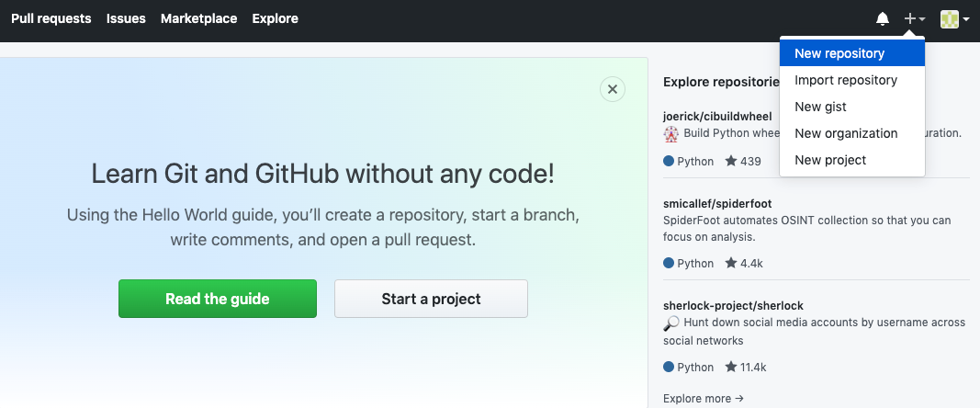The width and height of the screenshot is (980, 408).
Task: Open the joerick/cibuildwheel repository
Action: (717, 116)
